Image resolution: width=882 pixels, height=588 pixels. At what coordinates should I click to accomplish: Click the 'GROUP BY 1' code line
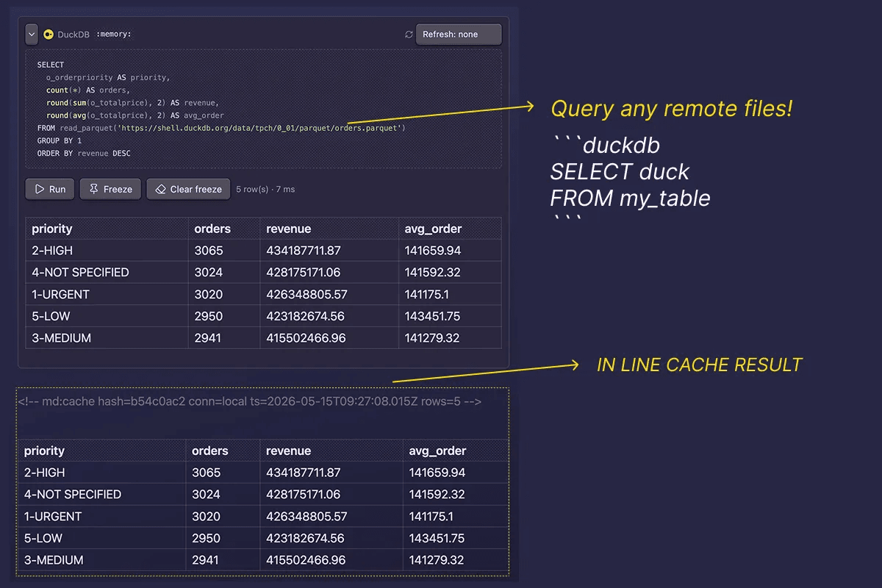pyautogui.click(x=60, y=140)
